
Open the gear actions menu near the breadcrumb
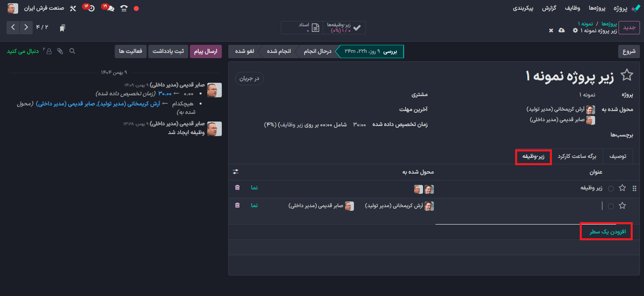[575, 31]
